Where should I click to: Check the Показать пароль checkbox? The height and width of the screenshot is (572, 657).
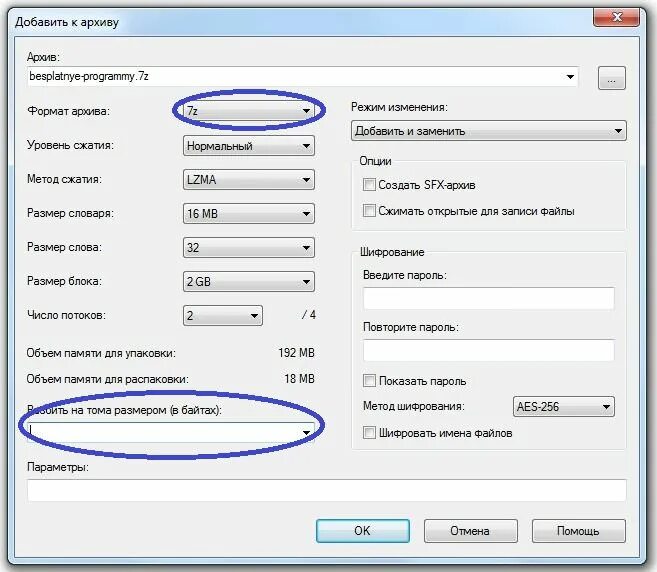(x=369, y=380)
